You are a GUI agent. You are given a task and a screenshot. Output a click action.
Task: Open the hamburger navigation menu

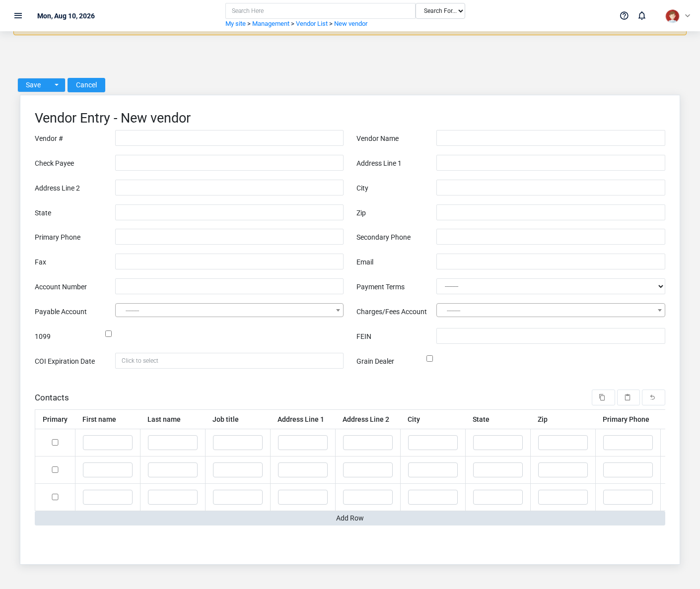18,16
